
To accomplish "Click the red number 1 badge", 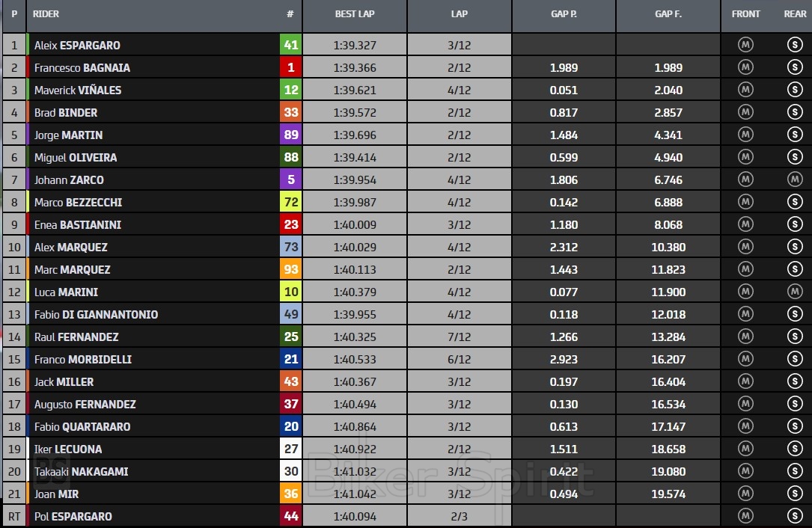I will coord(291,67).
